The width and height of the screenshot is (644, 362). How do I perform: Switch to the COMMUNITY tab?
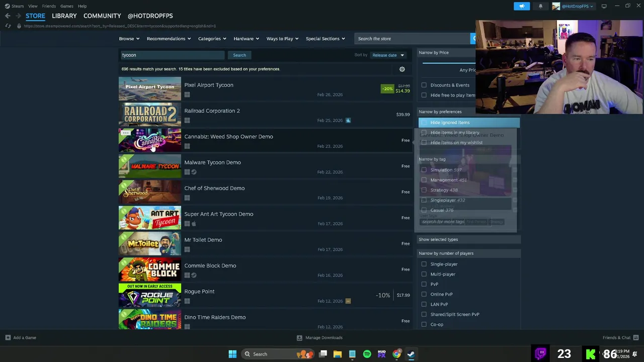pyautogui.click(x=102, y=16)
